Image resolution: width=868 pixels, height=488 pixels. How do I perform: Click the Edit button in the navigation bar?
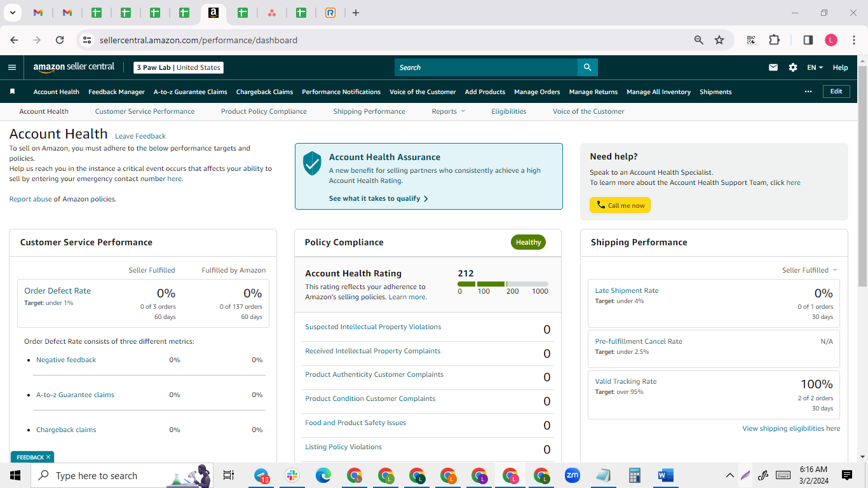point(836,91)
